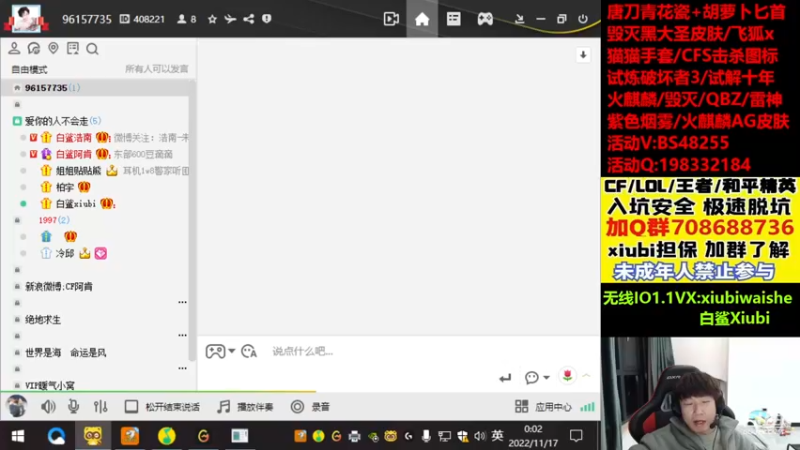Screen dimensions: 800x450
Task: Open the game controller tab
Action: coord(485,19)
